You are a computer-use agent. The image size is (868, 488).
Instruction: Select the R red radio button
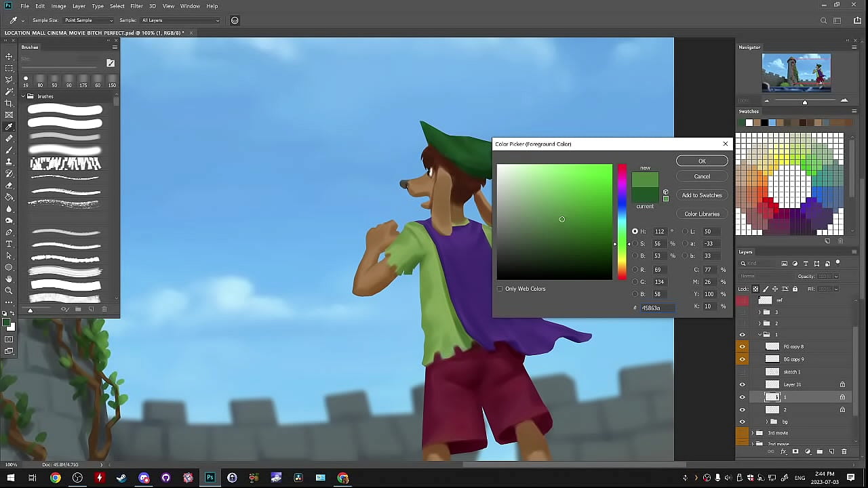tap(635, 270)
